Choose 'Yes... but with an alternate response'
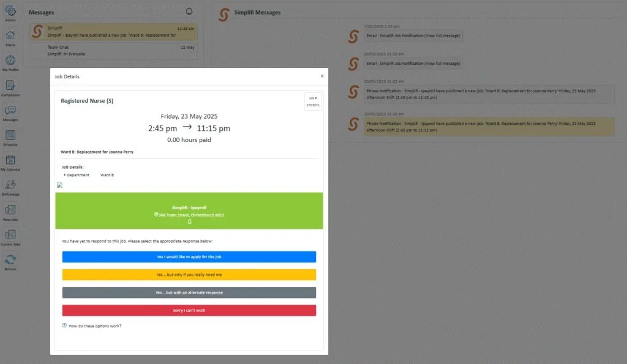The height and width of the screenshot is (364, 627). click(x=189, y=292)
